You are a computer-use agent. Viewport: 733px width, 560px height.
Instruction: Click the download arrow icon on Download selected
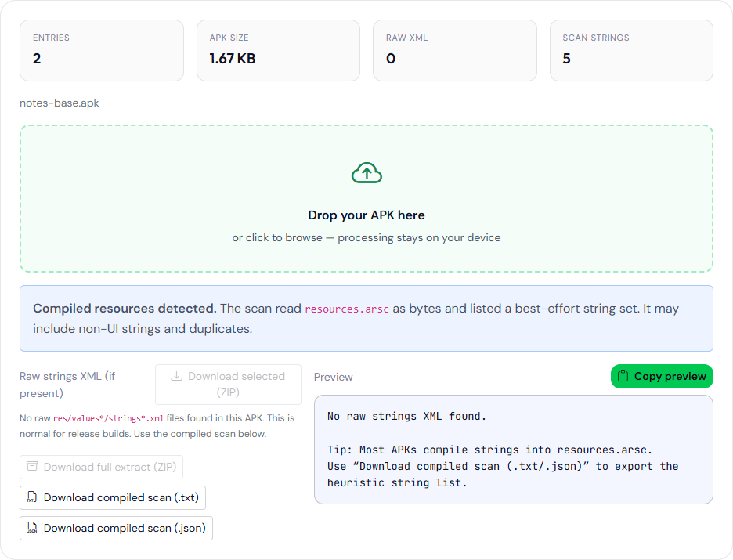[176, 376]
